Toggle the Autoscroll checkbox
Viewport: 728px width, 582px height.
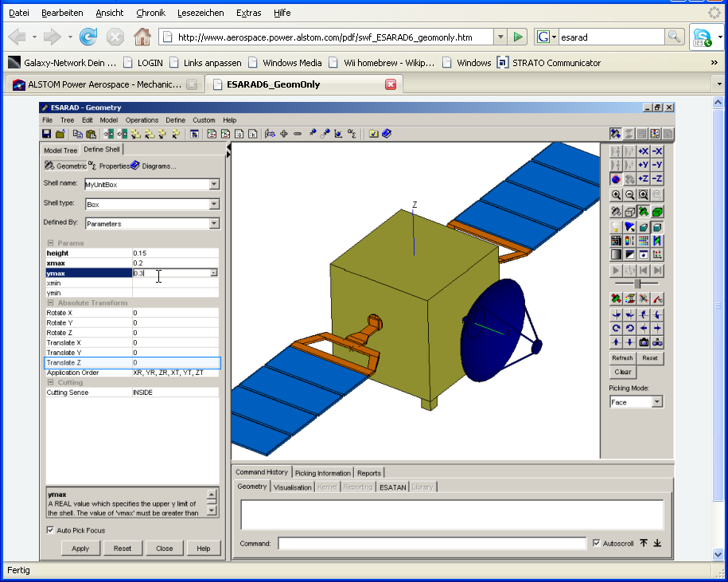coord(597,544)
